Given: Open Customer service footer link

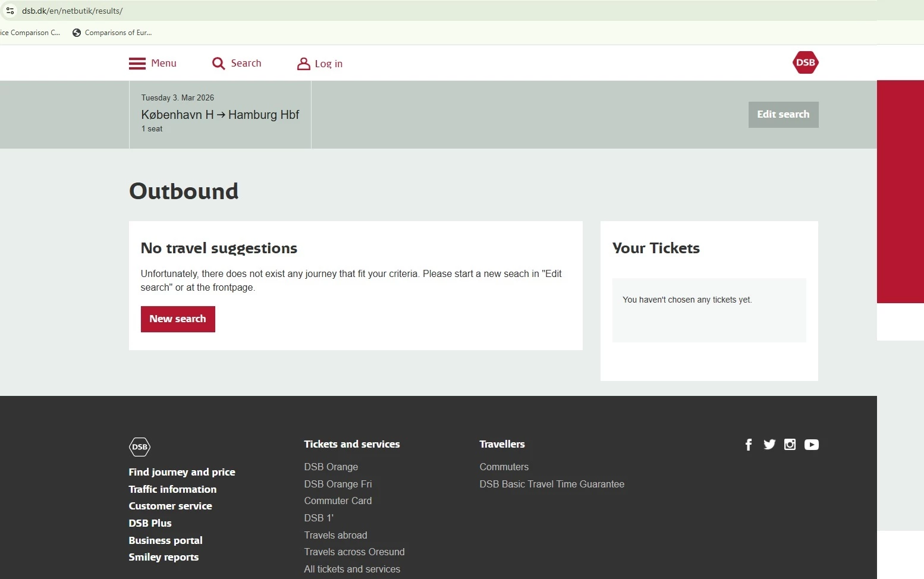Looking at the screenshot, I should (x=170, y=506).
